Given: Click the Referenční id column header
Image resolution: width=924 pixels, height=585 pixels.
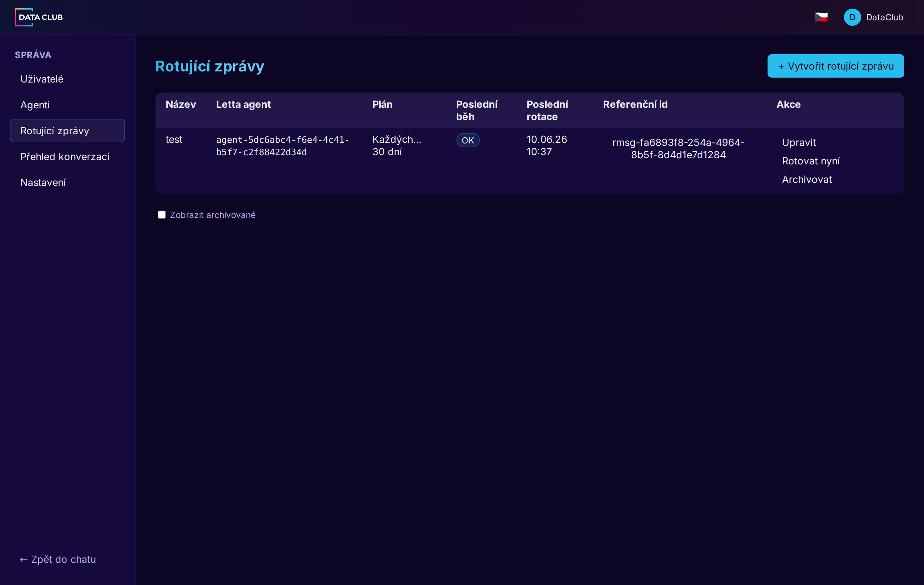Looking at the screenshot, I should coord(635,104).
